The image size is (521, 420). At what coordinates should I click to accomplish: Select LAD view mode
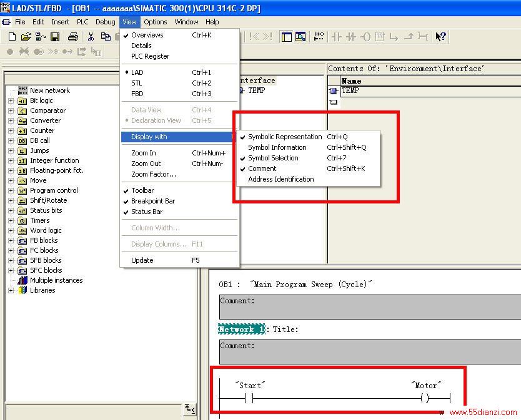coord(180,72)
